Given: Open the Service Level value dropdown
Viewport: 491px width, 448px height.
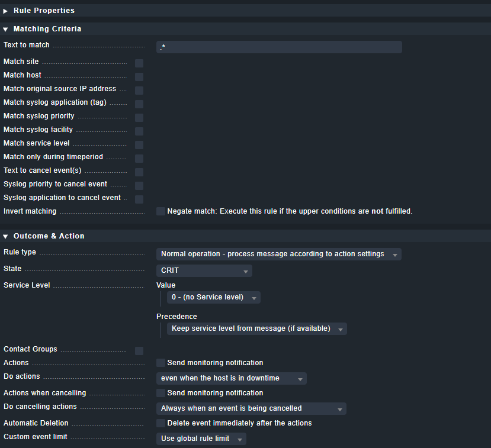Looking at the screenshot, I should (x=213, y=297).
